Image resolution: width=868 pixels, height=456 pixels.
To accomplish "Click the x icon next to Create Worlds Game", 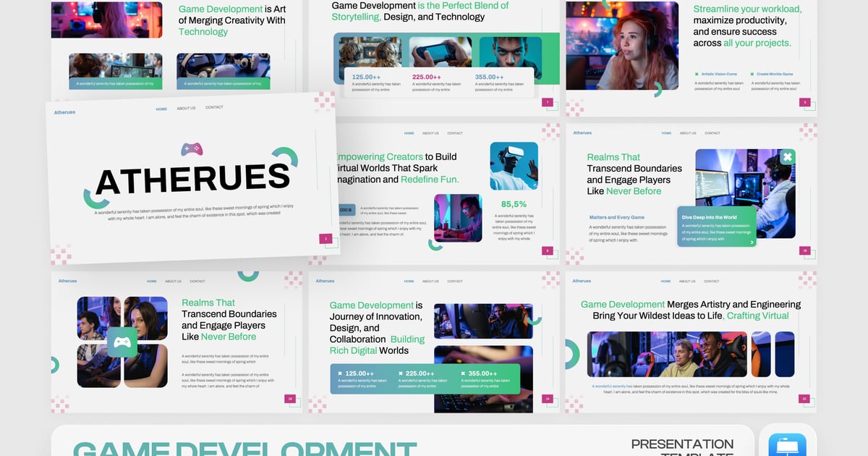I will [x=752, y=74].
